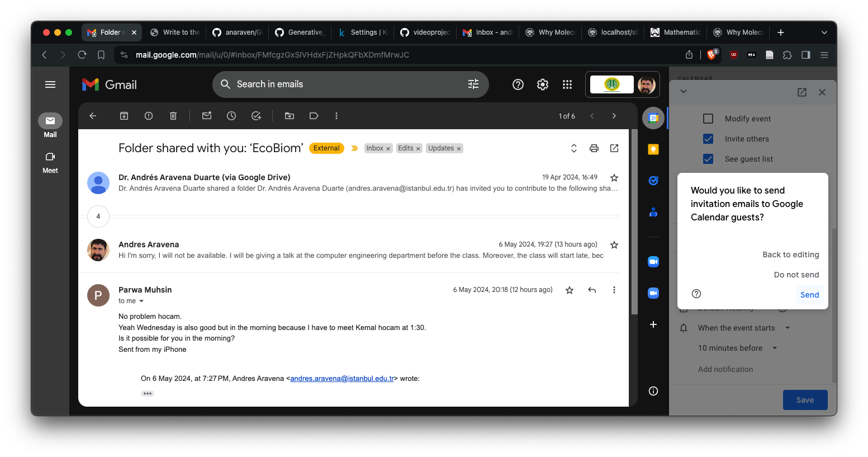
Task: Expand recipient details next to 'to me'
Action: (x=141, y=301)
